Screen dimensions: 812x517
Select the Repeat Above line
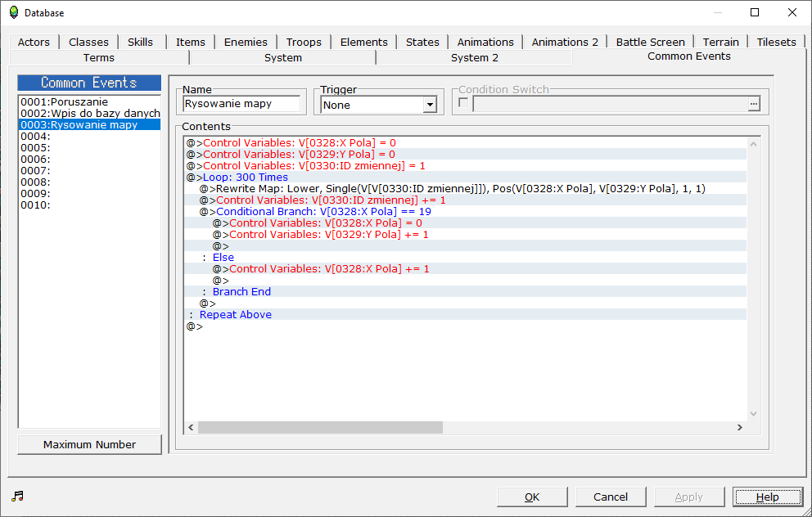(x=466, y=315)
